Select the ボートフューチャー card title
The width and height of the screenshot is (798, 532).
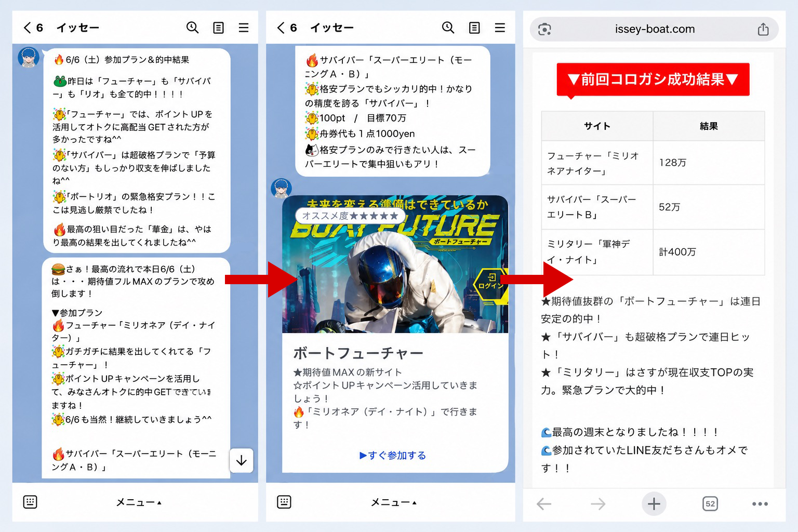point(358,353)
